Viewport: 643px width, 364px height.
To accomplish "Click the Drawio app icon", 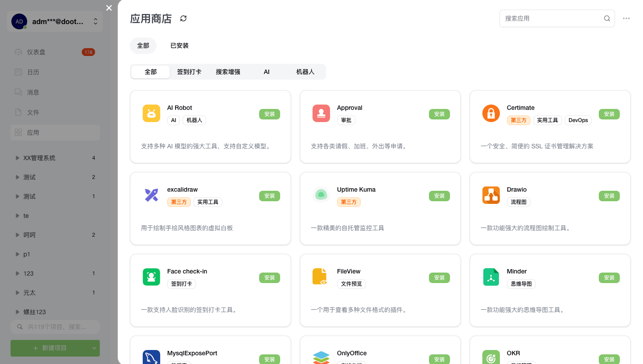I will pyautogui.click(x=491, y=195).
